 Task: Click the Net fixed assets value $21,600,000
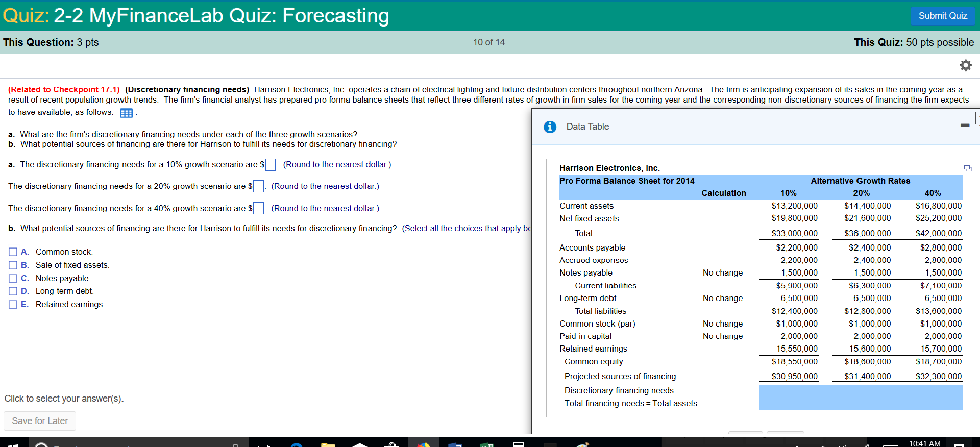pos(867,218)
